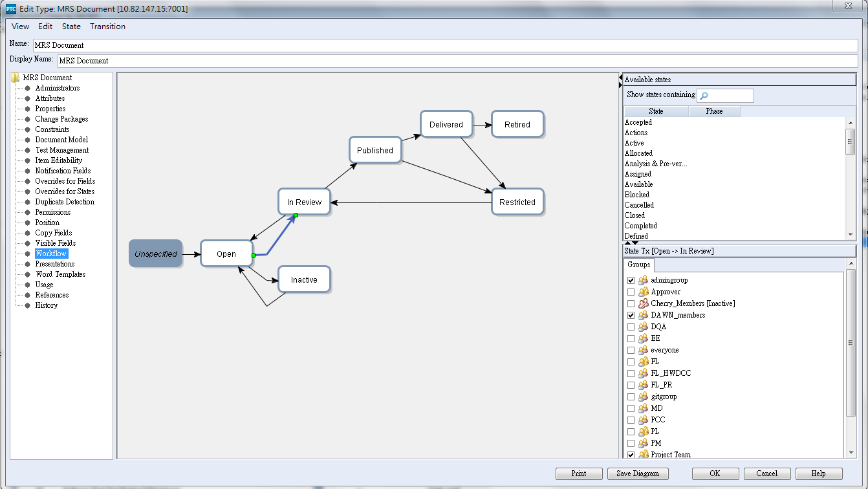Open the Transition menu
The width and height of the screenshot is (868, 489).
coord(107,27)
